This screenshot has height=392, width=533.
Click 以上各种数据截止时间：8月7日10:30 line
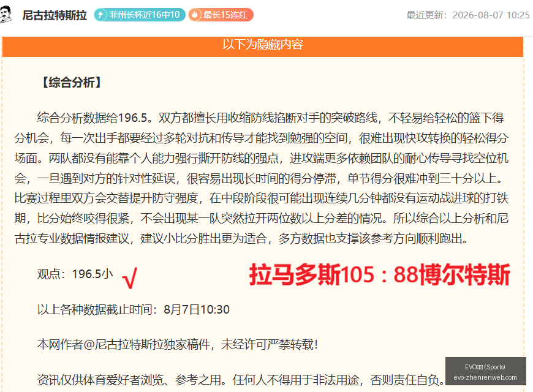click(x=134, y=309)
